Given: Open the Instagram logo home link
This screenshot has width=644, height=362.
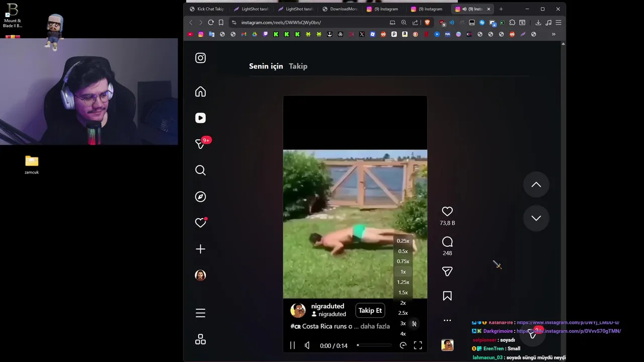Looking at the screenshot, I should tap(200, 58).
